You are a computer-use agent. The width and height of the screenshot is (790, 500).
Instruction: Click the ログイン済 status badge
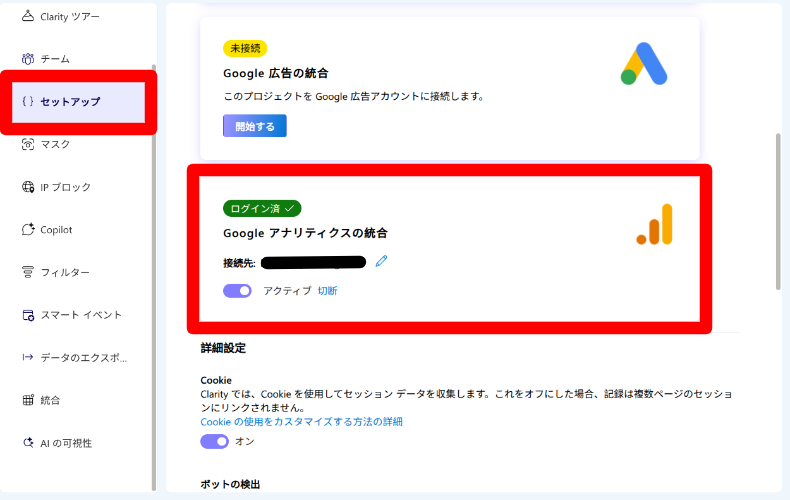pyautogui.click(x=262, y=209)
